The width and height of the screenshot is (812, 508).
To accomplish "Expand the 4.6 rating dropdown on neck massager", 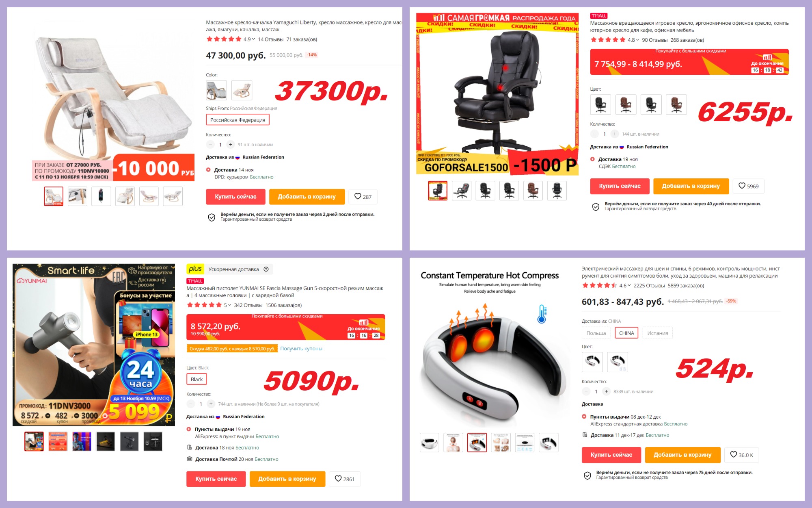I will [629, 285].
